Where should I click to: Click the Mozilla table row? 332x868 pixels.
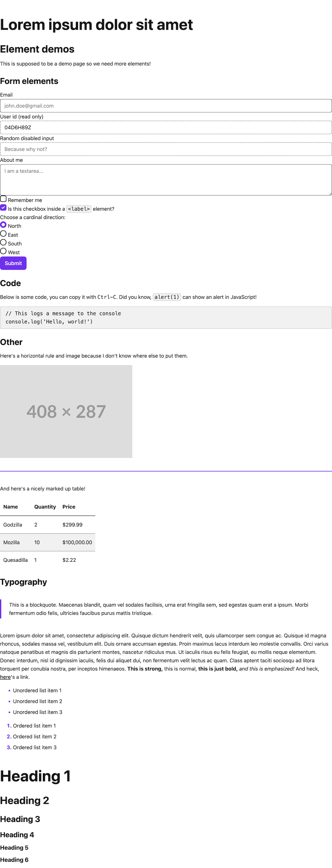[x=48, y=542]
